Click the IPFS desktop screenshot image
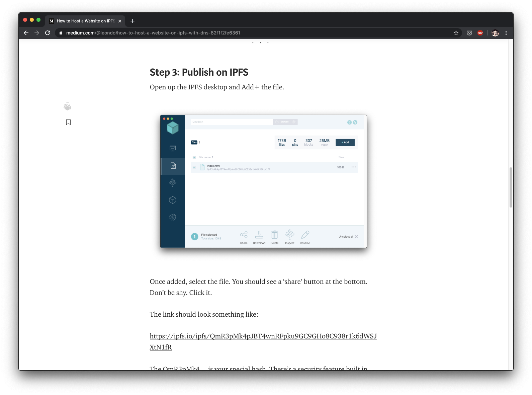 point(264,181)
